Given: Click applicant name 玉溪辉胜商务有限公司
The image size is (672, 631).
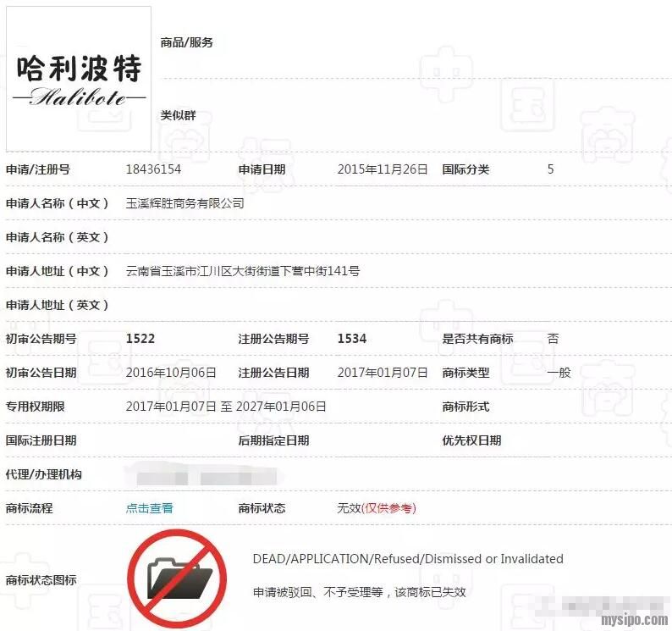Looking at the screenshot, I should 185,203.
